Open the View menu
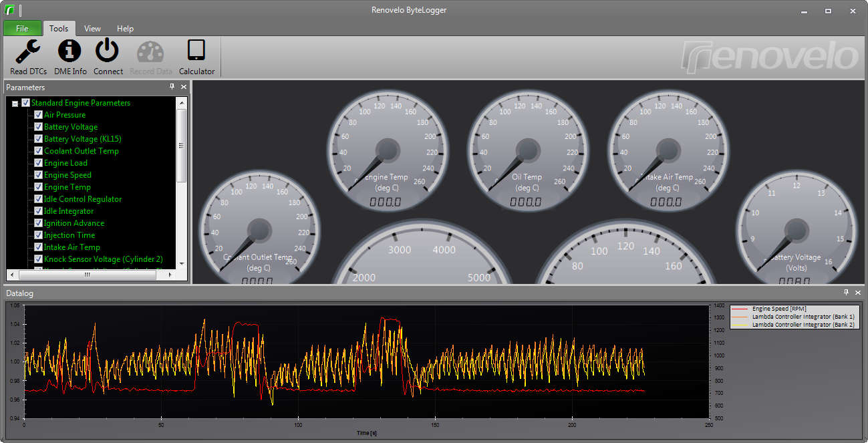The width and height of the screenshot is (868, 443). click(x=92, y=28)
